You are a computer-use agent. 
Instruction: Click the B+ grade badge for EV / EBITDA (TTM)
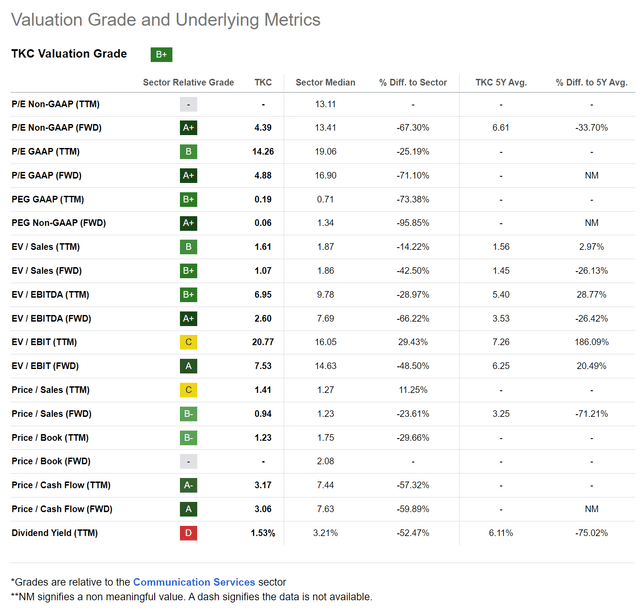(x=188, y=294)
